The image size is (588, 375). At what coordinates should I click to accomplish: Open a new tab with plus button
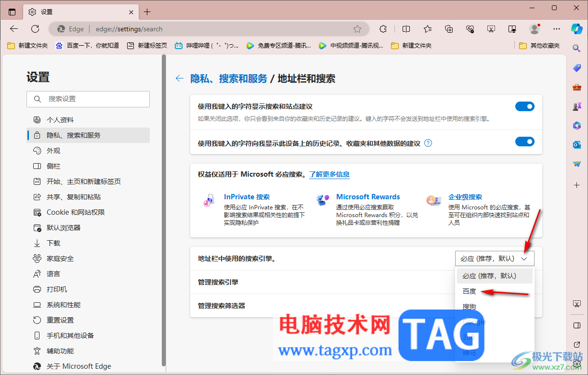147,12
